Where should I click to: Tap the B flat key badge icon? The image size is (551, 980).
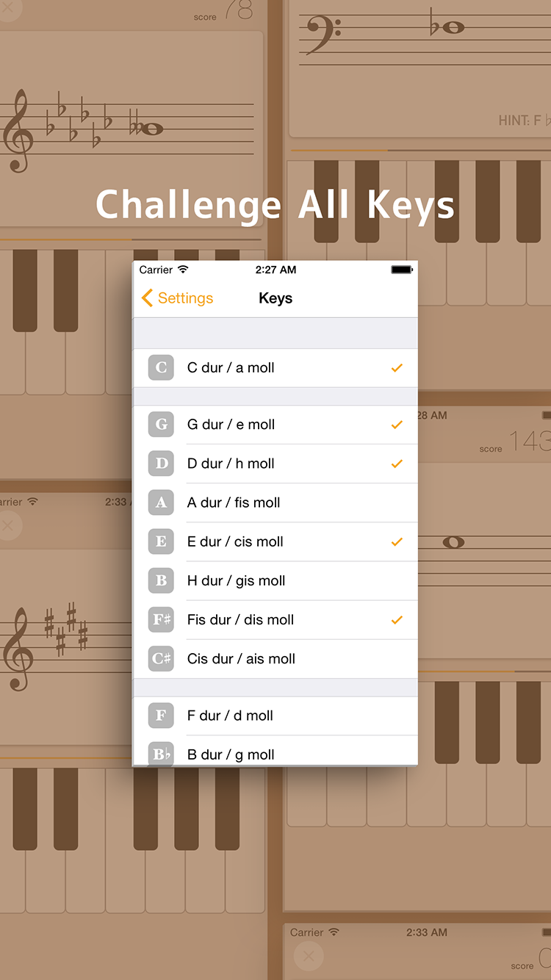pyautogui.click(x=161, y=754)
